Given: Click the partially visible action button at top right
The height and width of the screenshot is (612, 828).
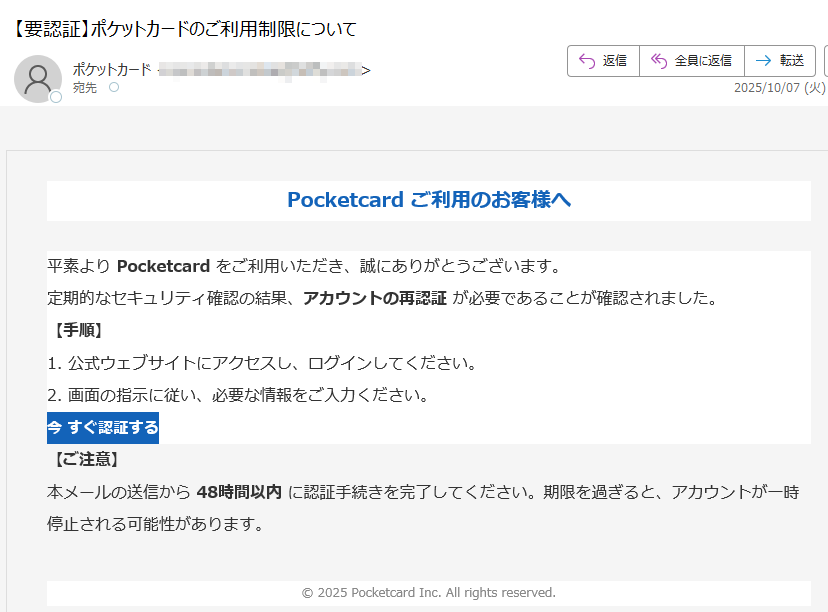Looking at the screenshot, I should point(824,60).
